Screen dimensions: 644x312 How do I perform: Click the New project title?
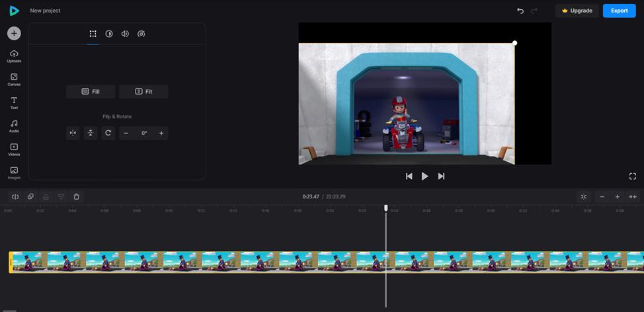tap(45, 11)
